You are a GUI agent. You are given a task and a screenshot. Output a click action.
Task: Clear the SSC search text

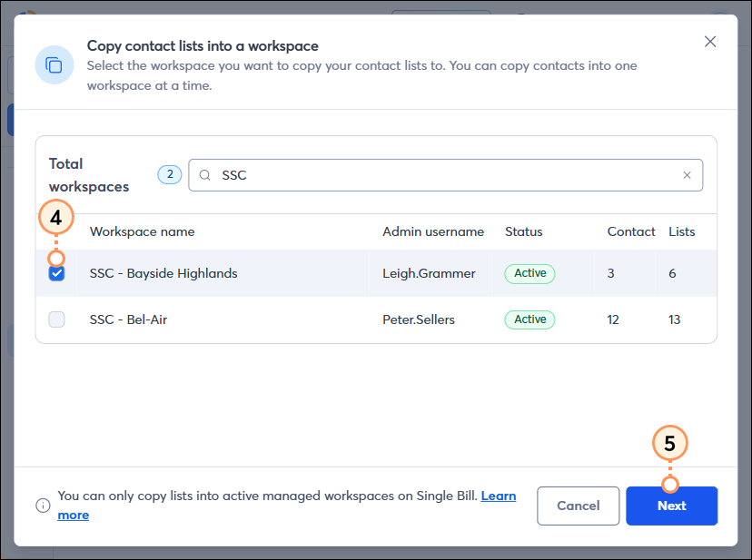(x=687, y=175)
